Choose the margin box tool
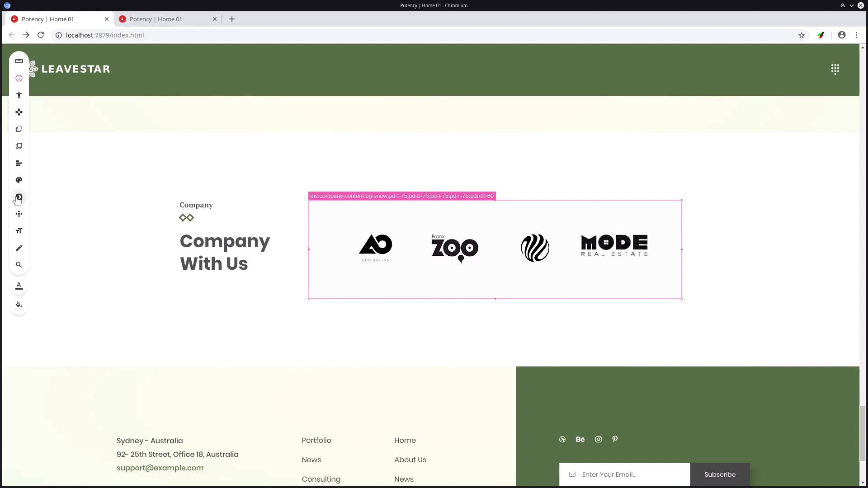The height and width of the screenshot is (488, 868). pos(19,146)
